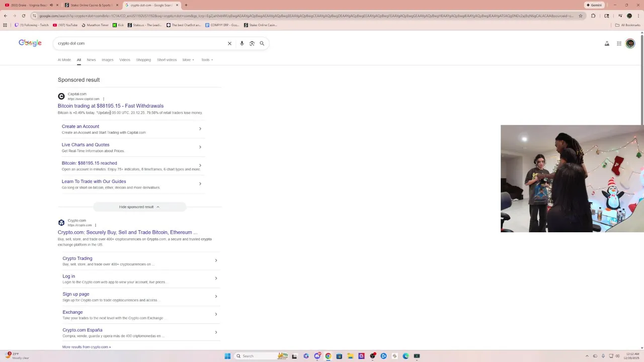Viewport: 644px width, 362px height.
Task: Switch to the Images results tab
Action: pos(108,60)
